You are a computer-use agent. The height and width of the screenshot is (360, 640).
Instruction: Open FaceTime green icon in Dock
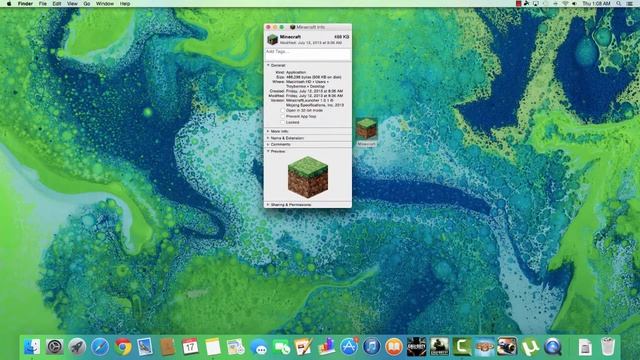click(x=282, y=347)
